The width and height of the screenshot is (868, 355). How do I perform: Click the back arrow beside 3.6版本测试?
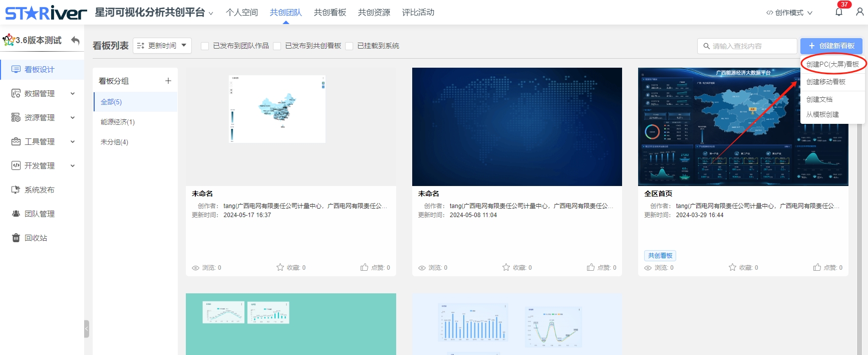(75, 40)
